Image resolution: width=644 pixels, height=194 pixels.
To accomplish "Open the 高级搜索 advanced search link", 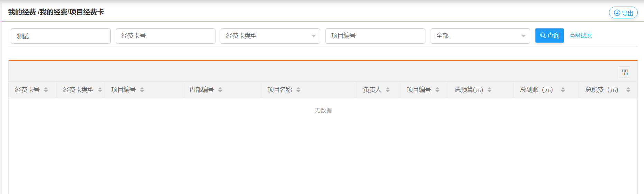I will (x=580, y=35).
